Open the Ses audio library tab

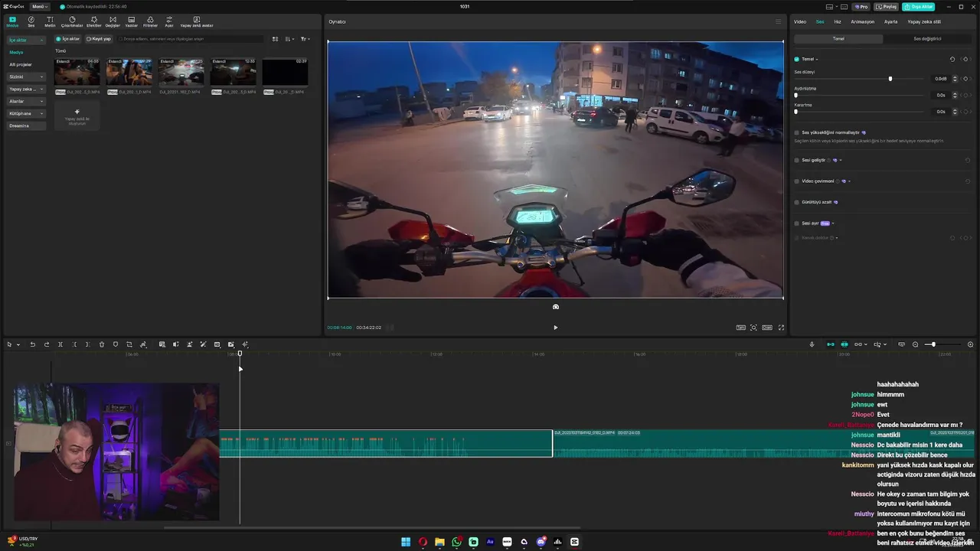(31, 21)
